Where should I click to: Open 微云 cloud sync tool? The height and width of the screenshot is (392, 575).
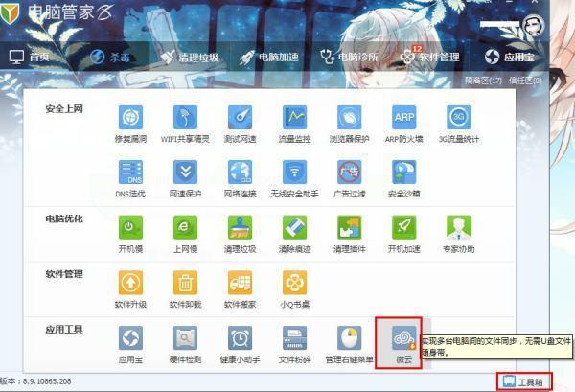[x=403, y=345]
